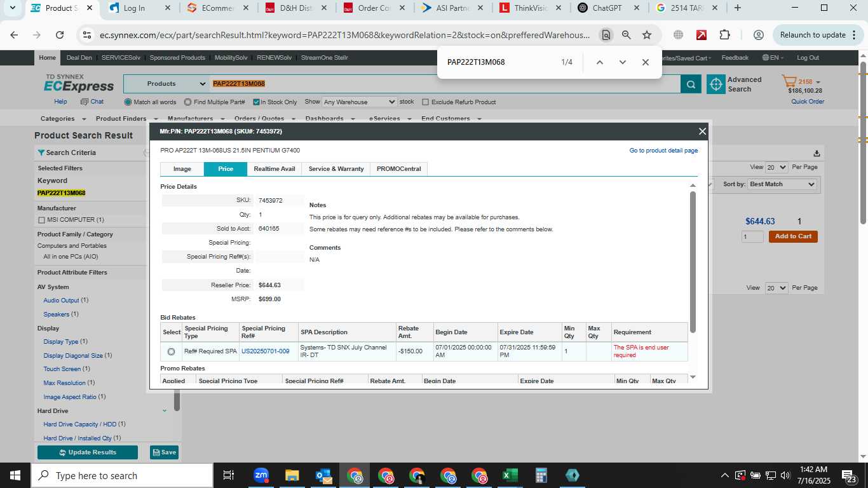The height and width of the screenshot is (488, 868).
Task: Click the export download icon above results
Action: point(817,153)
